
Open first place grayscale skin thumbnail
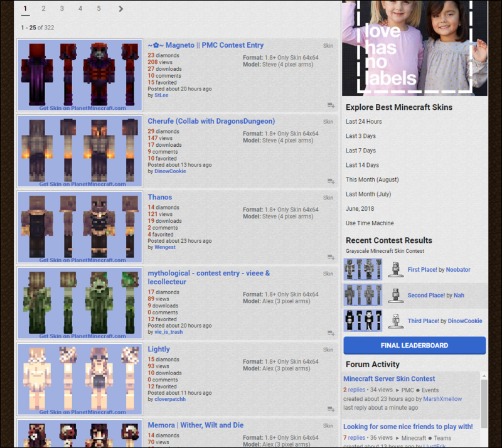click(363, 269)
